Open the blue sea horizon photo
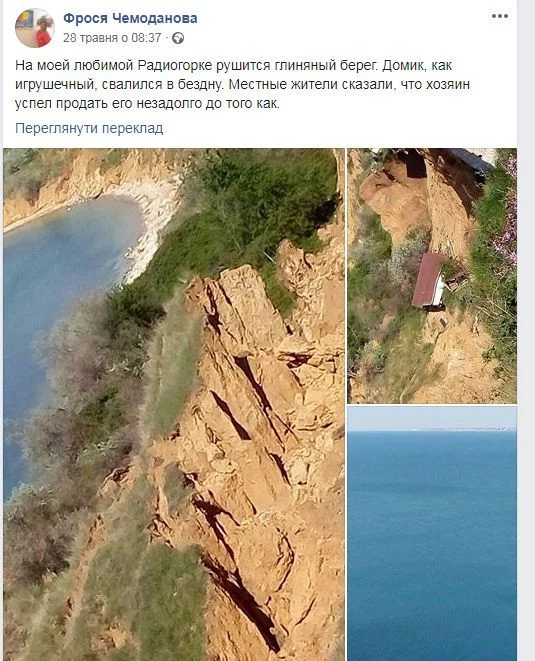Image resolution: width=535 pixels, height=661 pixels. click(432, 533)
